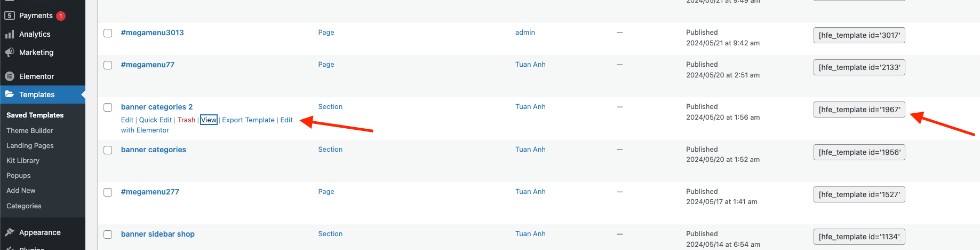Open the Kit Library submenu item
The height and width of the screenshot is (250, 980).
(23, 160)
